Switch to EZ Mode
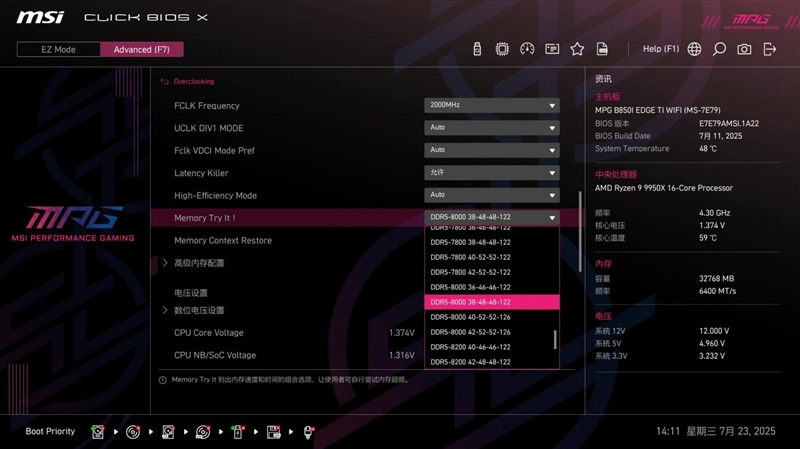Viewport: 800px width, 449px height. tap(58, 49)
